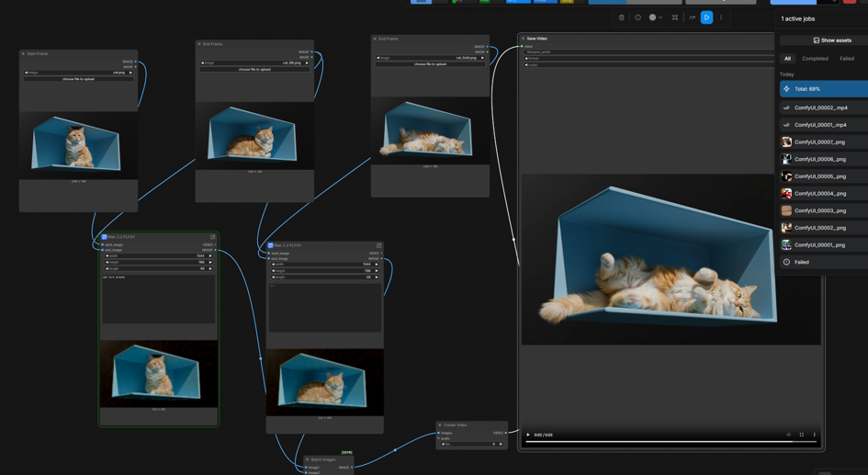Run the workflow with blue play button

pos(706,17)
